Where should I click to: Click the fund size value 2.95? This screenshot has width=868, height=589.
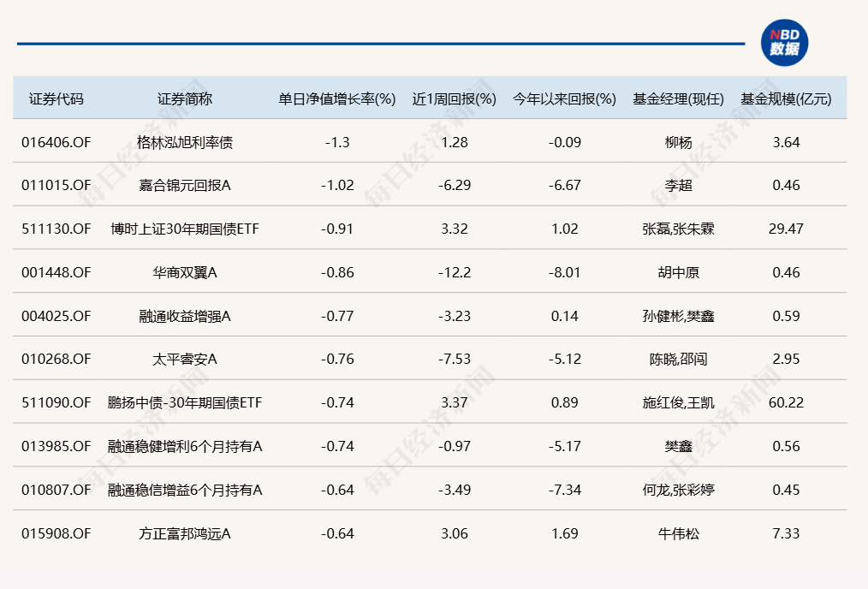point(786,360)
